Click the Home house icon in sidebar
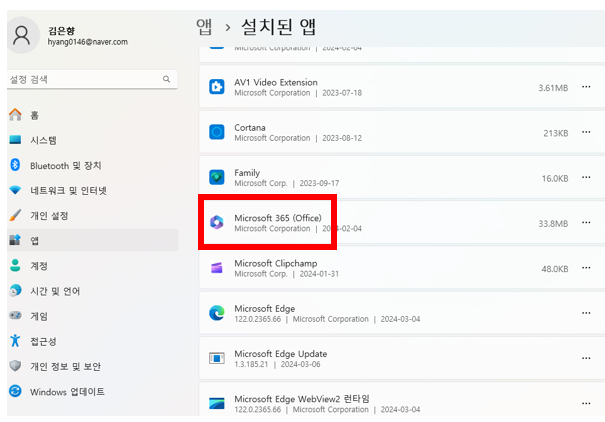 tap(15, 115)
